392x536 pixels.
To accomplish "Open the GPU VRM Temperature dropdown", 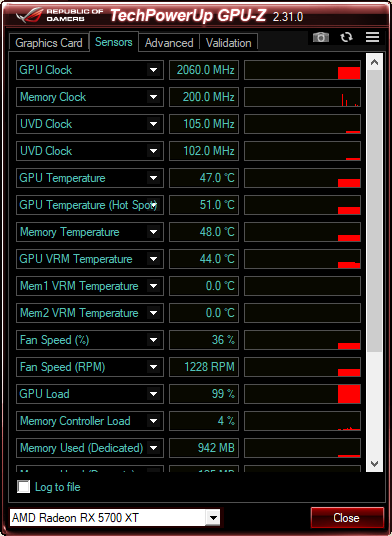I will click(x=153, y=259).
